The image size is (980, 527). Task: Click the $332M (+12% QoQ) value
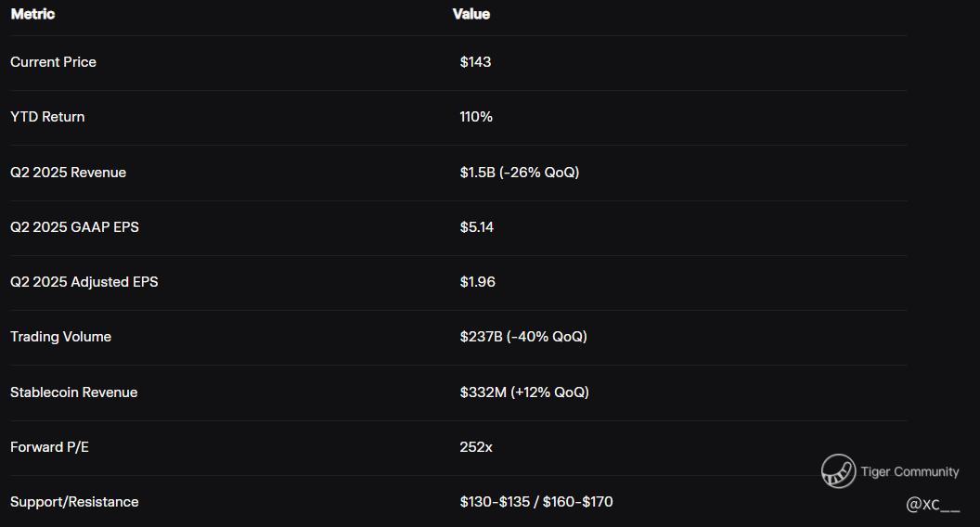pyautogui.click(x=523, y=392)
